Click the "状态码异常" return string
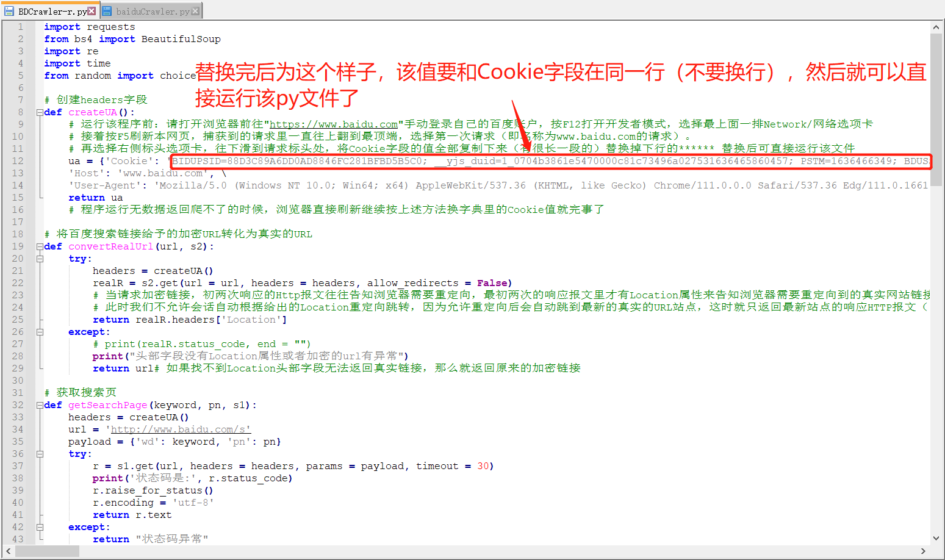This screenshot has width=945, height=560. (x=172, y=539)
